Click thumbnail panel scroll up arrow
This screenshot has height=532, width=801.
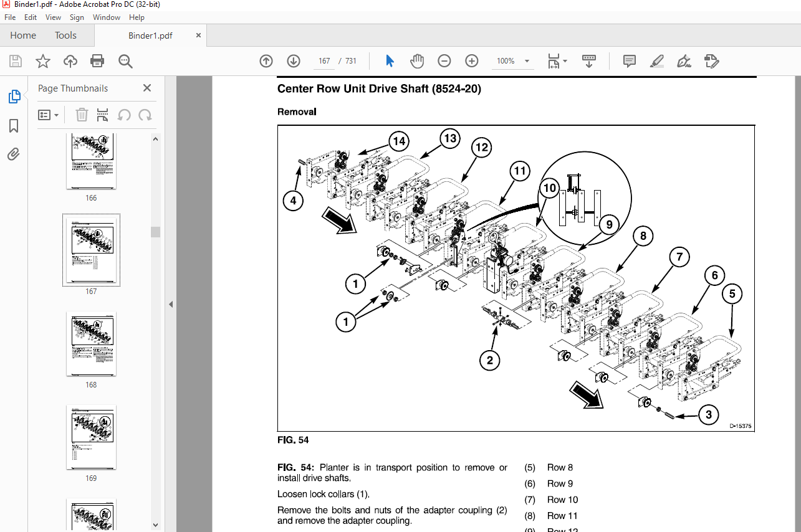(x=155, y=140)
